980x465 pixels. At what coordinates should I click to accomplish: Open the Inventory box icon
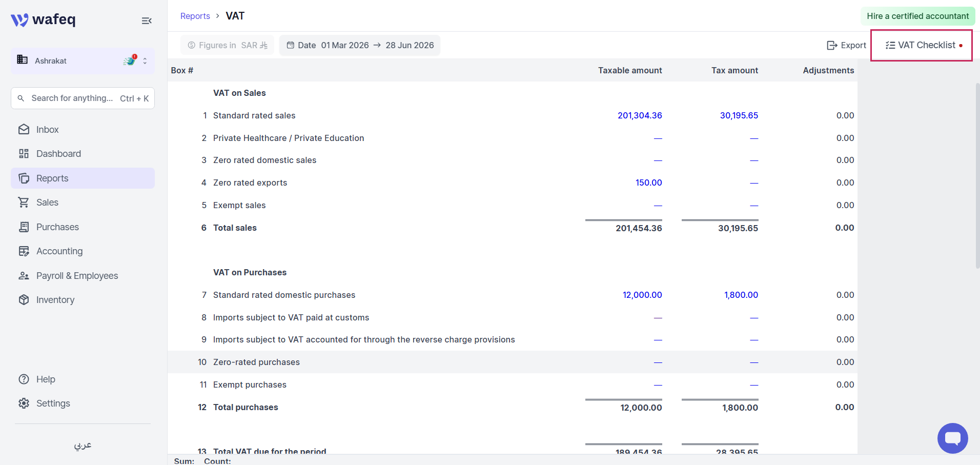pos(24,300)
